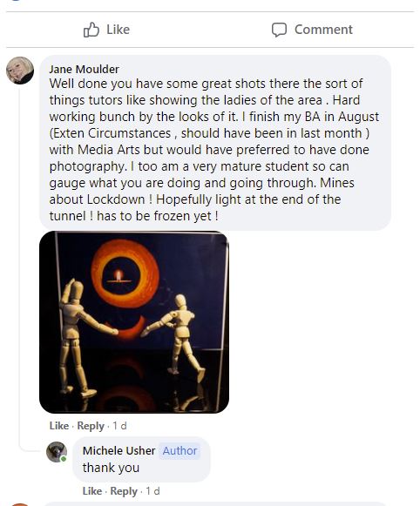Like Jane Moulder's comment
Image resolution: width=420 pixels, height=506 pixels.
click(x=59, y=426)
